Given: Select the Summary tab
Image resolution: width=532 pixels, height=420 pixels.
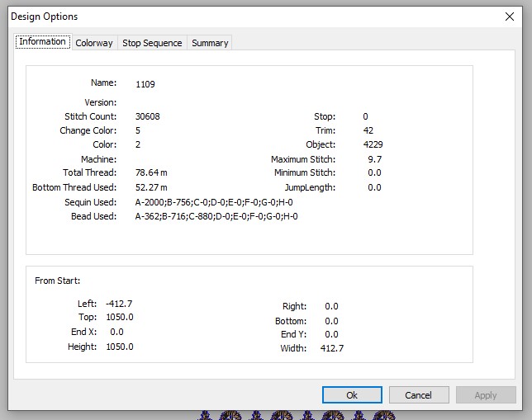Looking at the screenshot, I should coord(210,43).
